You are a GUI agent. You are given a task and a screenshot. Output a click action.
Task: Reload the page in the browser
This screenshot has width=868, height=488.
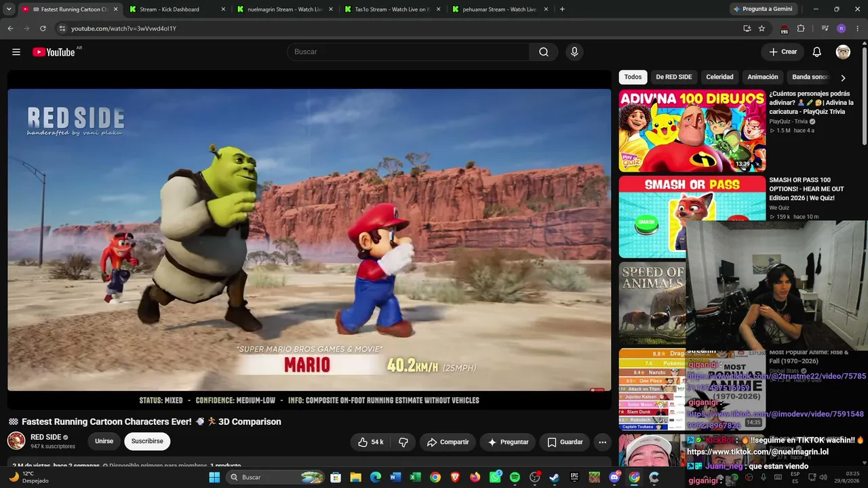point(43,28)
